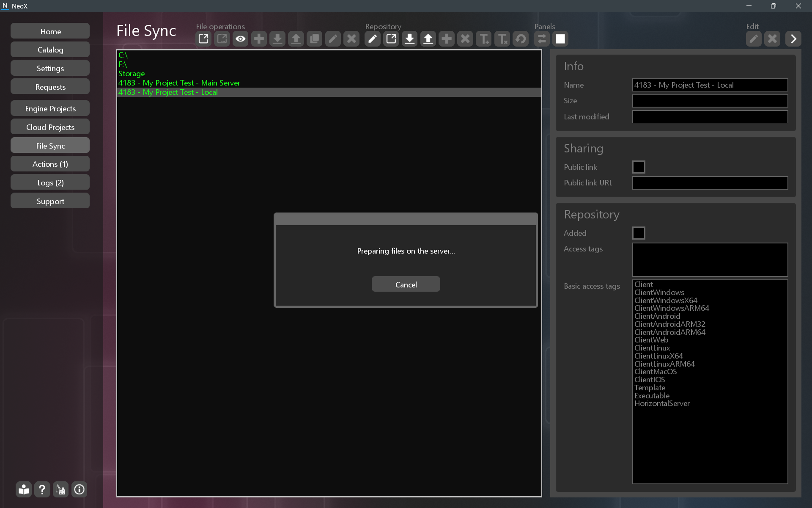Cancel the preparing files dialog
Viewport: 812px width, 508px height.
click(x=406, y=284)
